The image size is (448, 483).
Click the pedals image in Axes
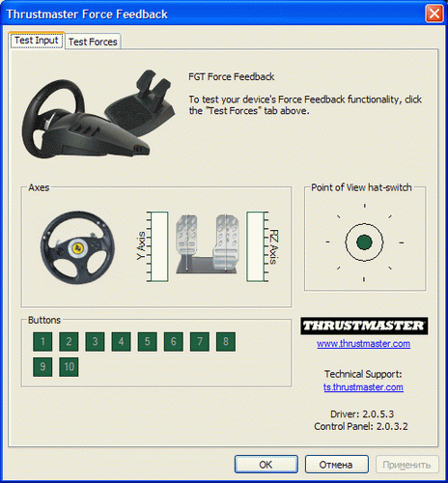pos(208,244)
